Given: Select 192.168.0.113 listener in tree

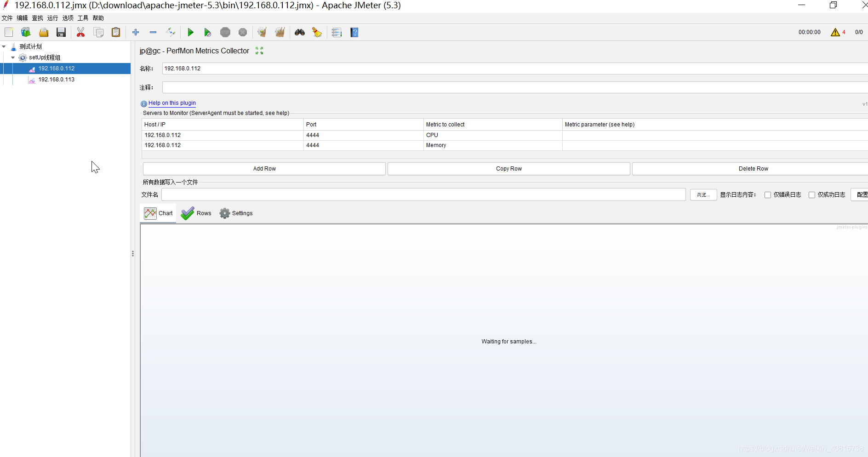Looking at the screenshot, I should click(57, 80).
